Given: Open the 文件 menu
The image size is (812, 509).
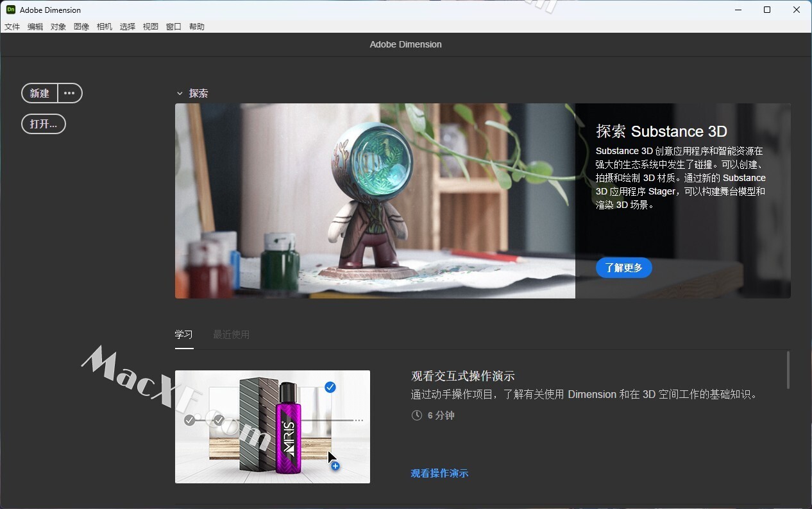Looking at the screenshot, I should pyautogui.click(x=12, y=26).
